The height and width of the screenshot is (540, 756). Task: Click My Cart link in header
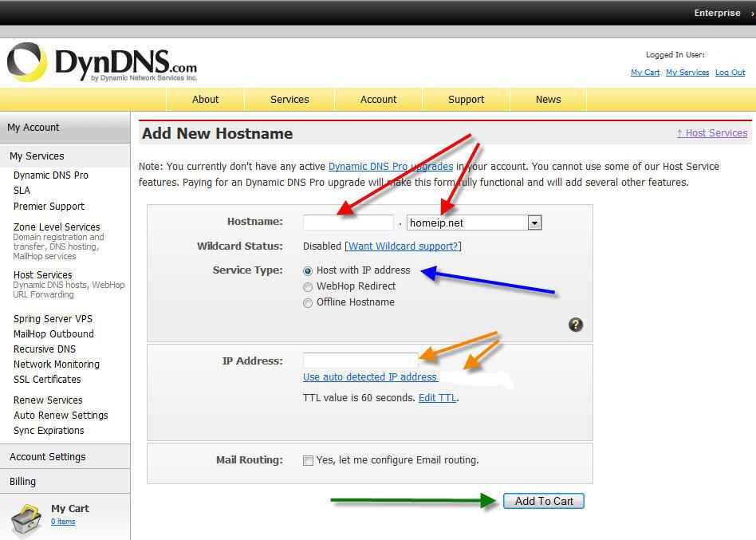(645, 73)
